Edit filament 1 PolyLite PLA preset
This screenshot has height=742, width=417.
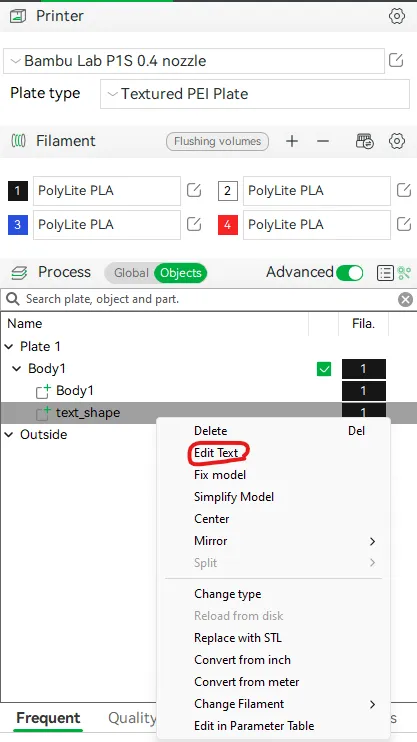194,191
